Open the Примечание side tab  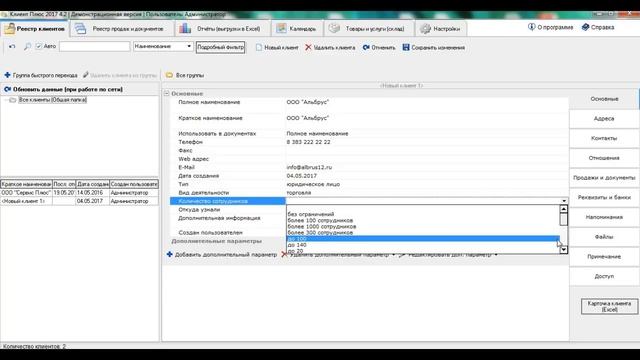pos(604,256)
